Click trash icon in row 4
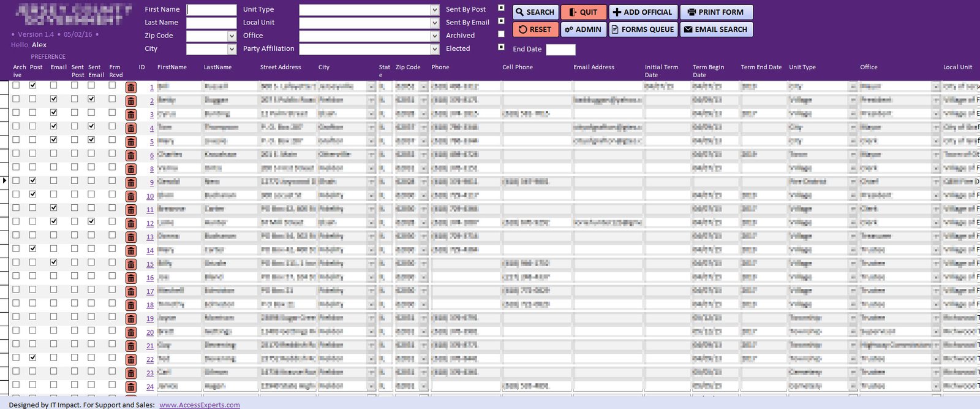The image size is (980, 409). 131,128
